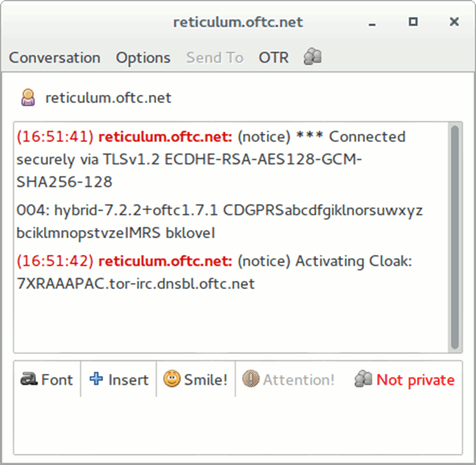
Task: Click the buddy icon beside reticulum.oftc.net
Action: pyautogui.click(x=28, y=97)
